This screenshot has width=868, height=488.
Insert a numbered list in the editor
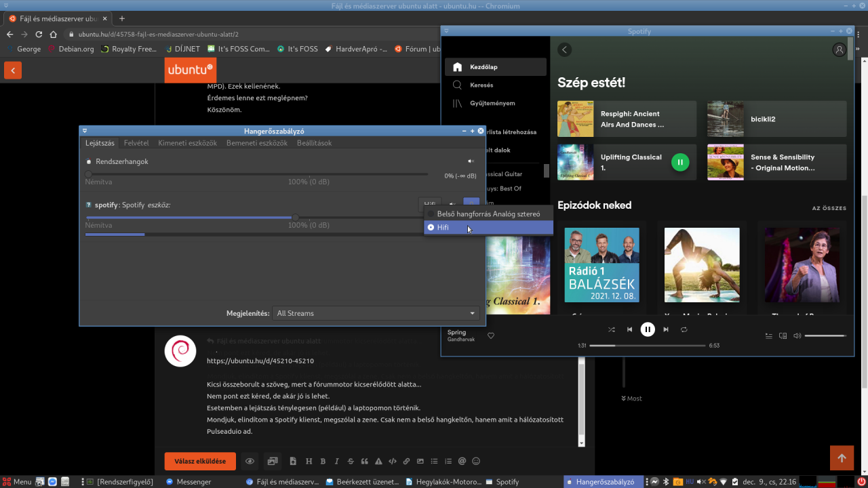tap(448, 461)
